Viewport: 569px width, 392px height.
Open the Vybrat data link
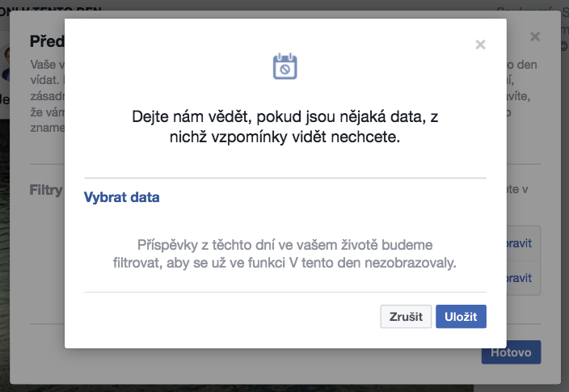point(121,197)
